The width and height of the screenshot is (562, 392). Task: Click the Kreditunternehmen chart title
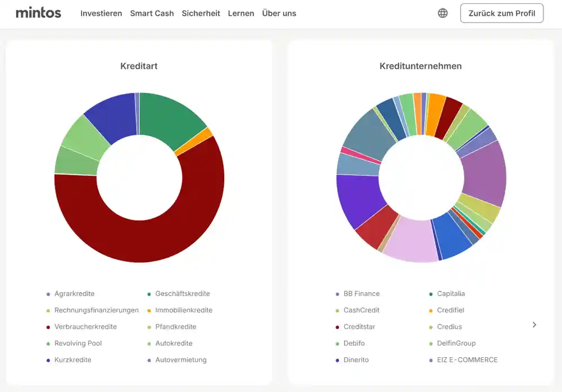421,66
